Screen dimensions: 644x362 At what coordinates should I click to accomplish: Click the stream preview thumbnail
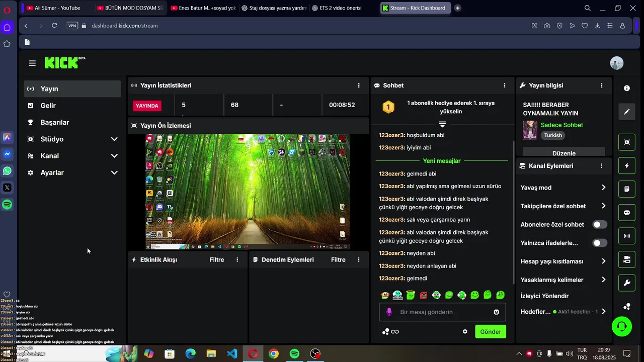point(248,192)
